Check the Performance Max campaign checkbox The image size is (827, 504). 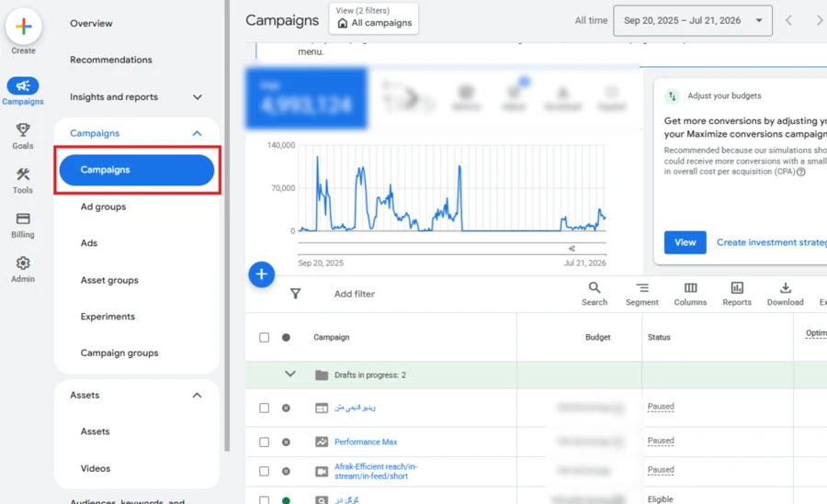[x=265, y=442]
